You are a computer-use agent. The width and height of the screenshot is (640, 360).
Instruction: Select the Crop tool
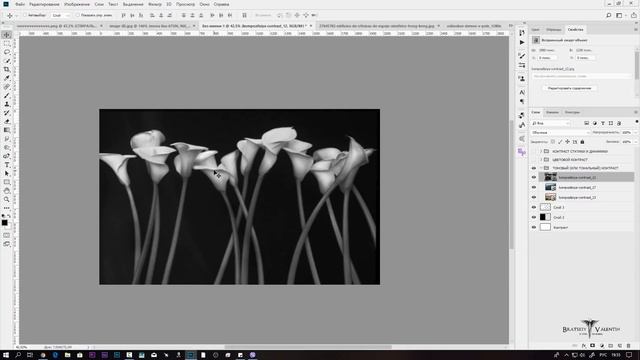(7, 69)
